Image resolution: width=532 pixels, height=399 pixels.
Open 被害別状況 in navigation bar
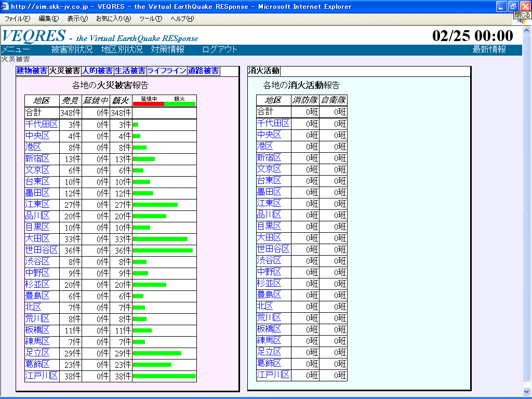[x=72, y=50]
